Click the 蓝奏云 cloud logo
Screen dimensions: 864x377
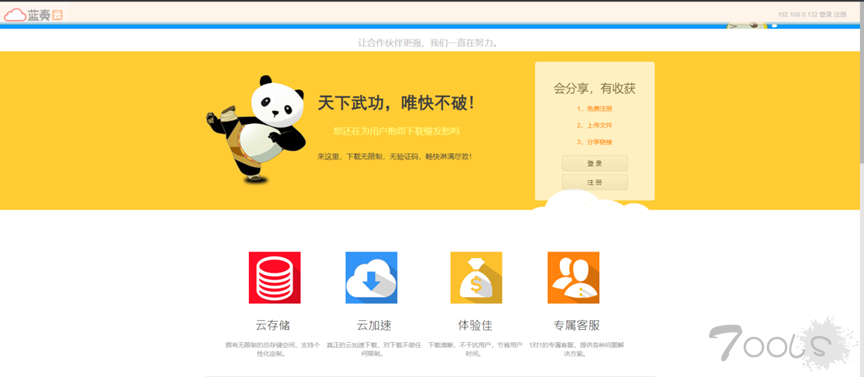coord(33,14)
